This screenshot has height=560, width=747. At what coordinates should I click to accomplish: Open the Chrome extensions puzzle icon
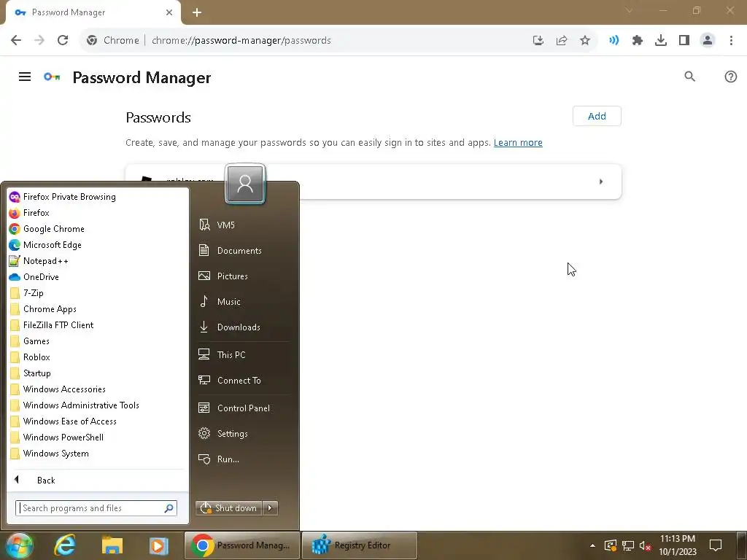[x=637, y=41]
